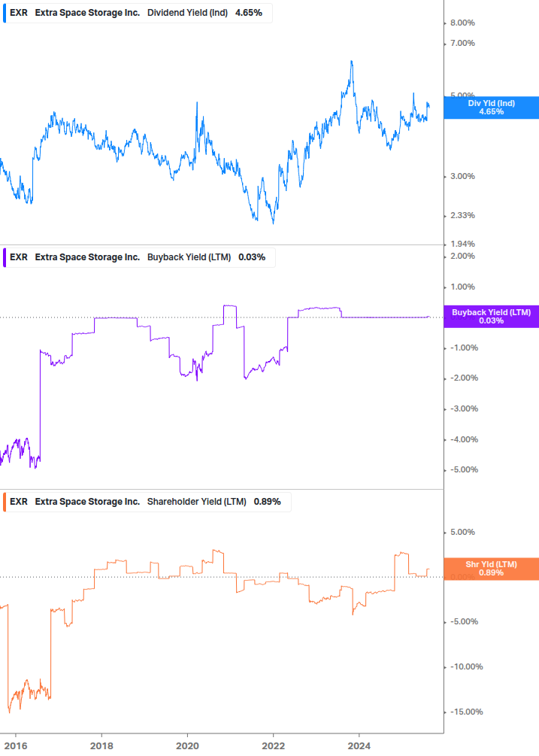Click the orange Shr Yld (LTM) 0.89% tag
The width and height of the screenshot is (539, 756).
coord(492,569)
